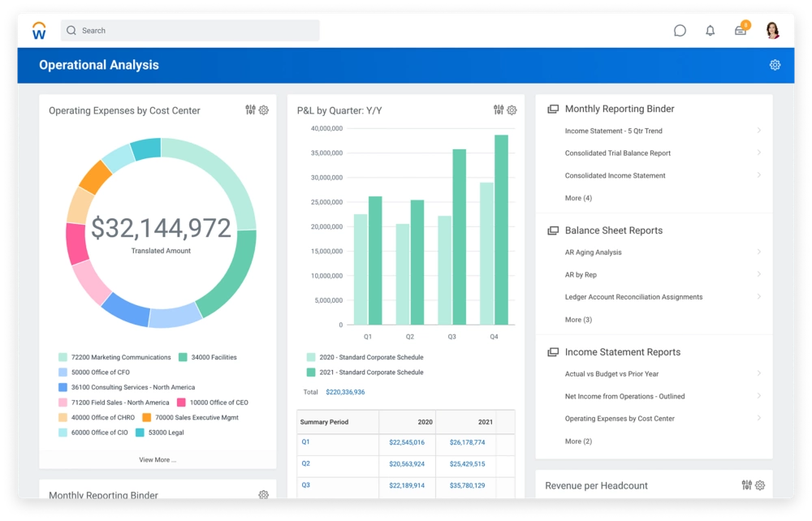This screenshot has height=521, width=812.
Task: Open the chat messages icon
Action: 680,31
